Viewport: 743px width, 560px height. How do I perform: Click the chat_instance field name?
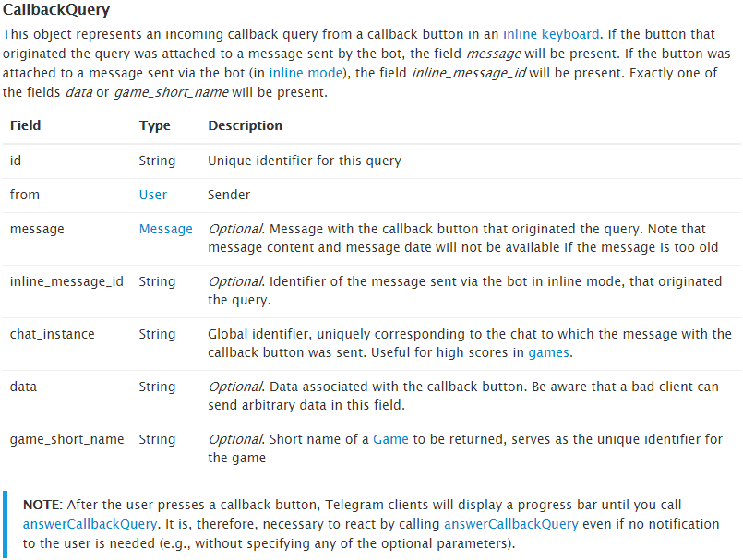coord(52,334)
